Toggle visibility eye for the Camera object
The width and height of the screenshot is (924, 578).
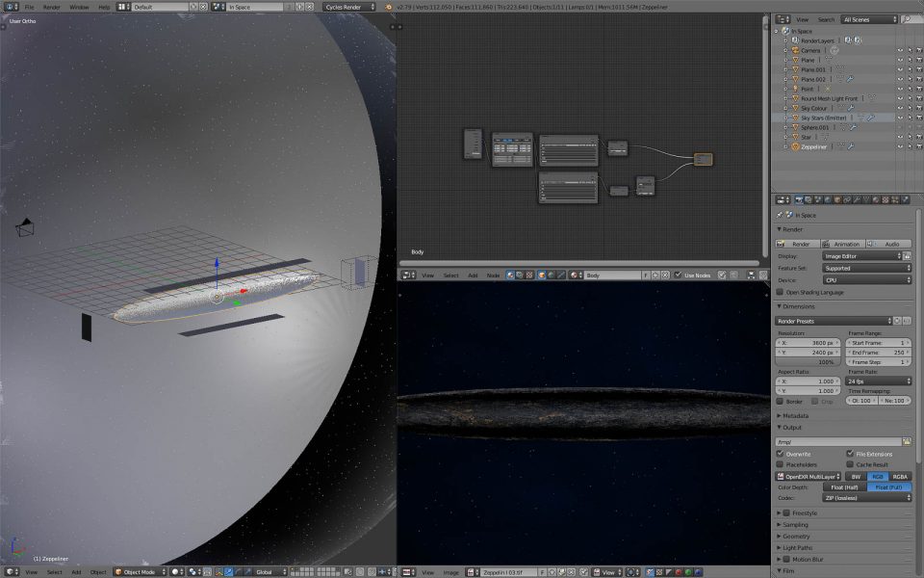(x=900, y=50)
